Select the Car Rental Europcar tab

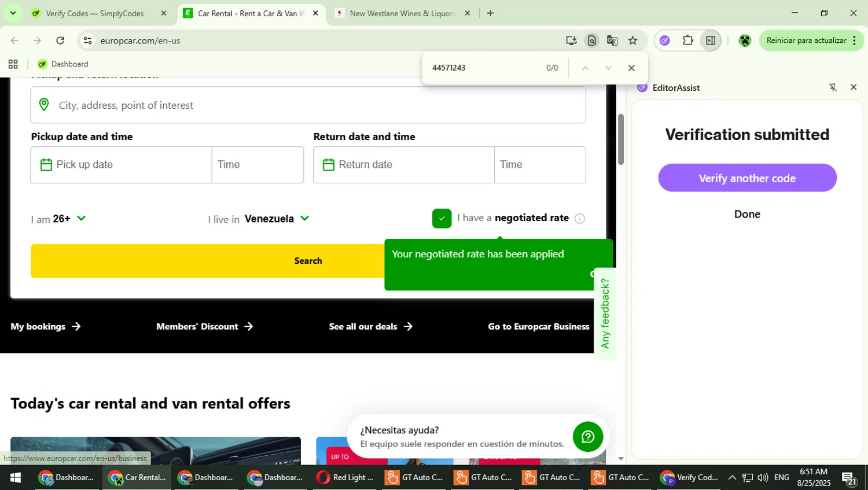(251, 13)
